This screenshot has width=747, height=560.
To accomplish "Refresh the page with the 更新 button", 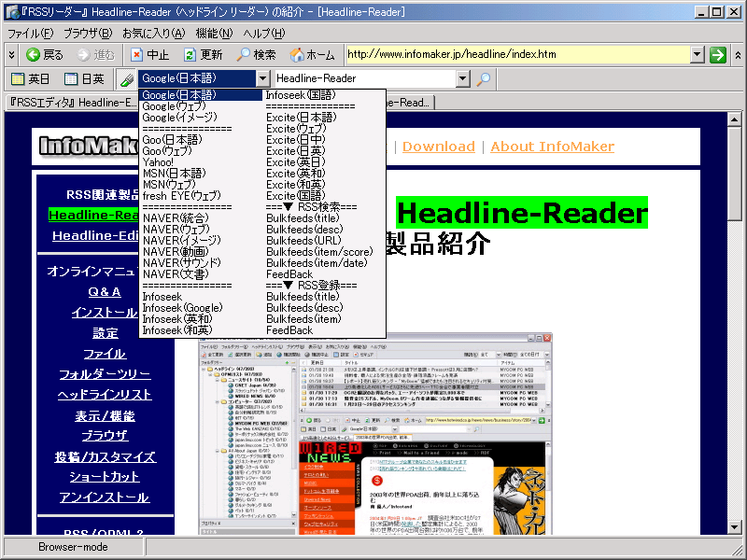I will [204, 55].
